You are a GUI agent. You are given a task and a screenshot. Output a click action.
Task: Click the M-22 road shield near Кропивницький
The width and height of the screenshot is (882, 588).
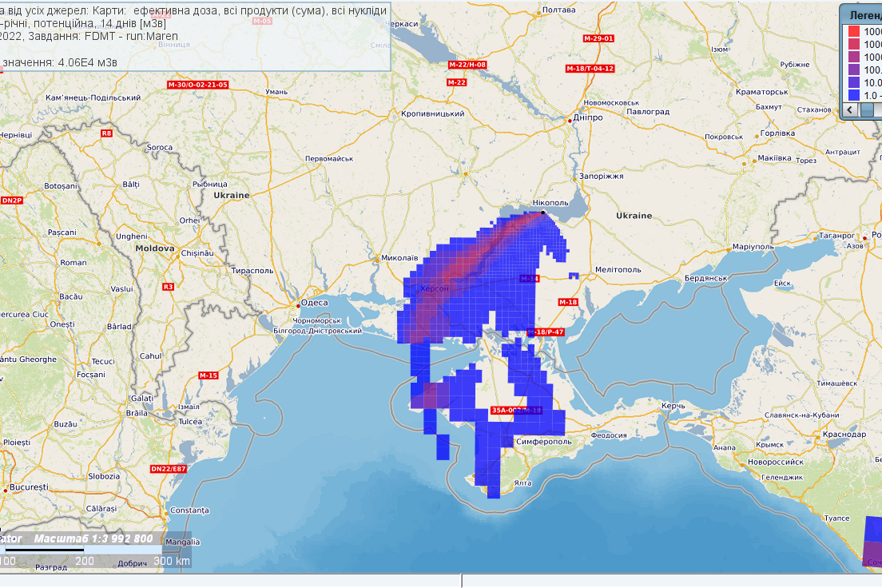(456, 82)
